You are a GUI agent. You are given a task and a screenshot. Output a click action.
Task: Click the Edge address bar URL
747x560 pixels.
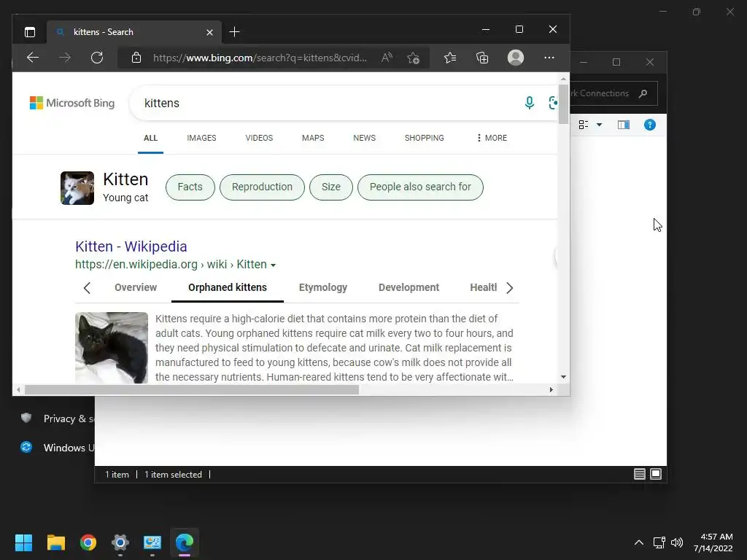click(260, 58)
